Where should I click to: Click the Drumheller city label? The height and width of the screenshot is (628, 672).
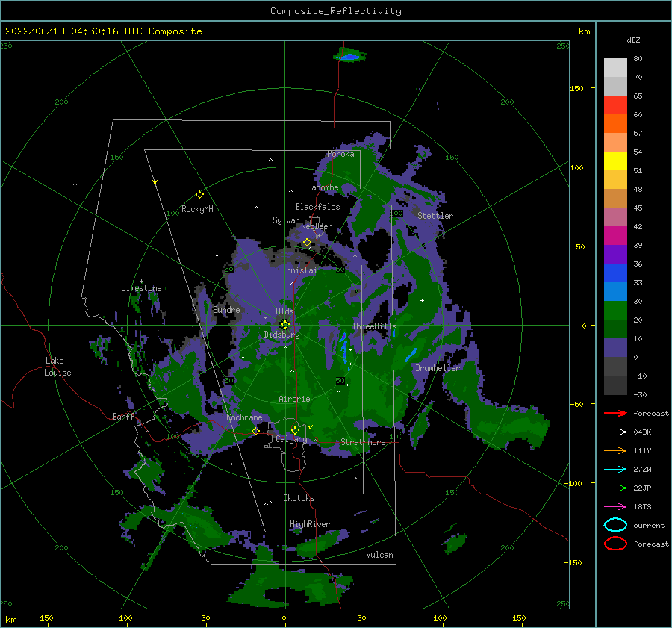point(438,368)
